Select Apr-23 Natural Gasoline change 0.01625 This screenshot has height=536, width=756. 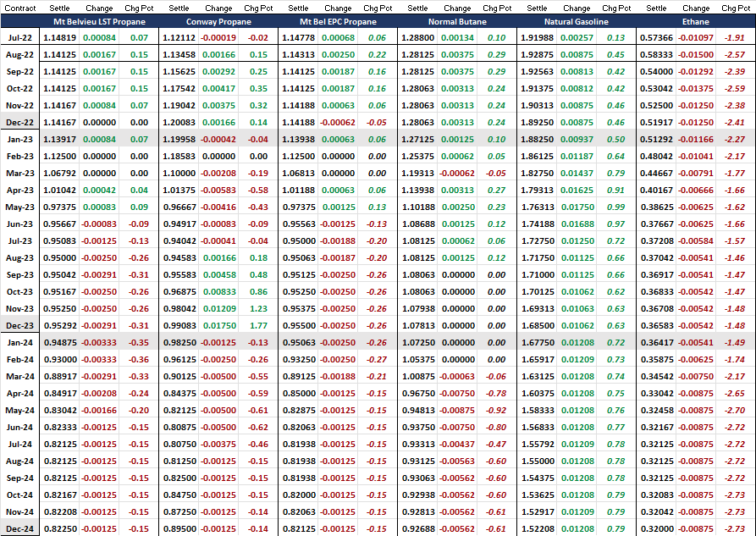tap(577, 190)
